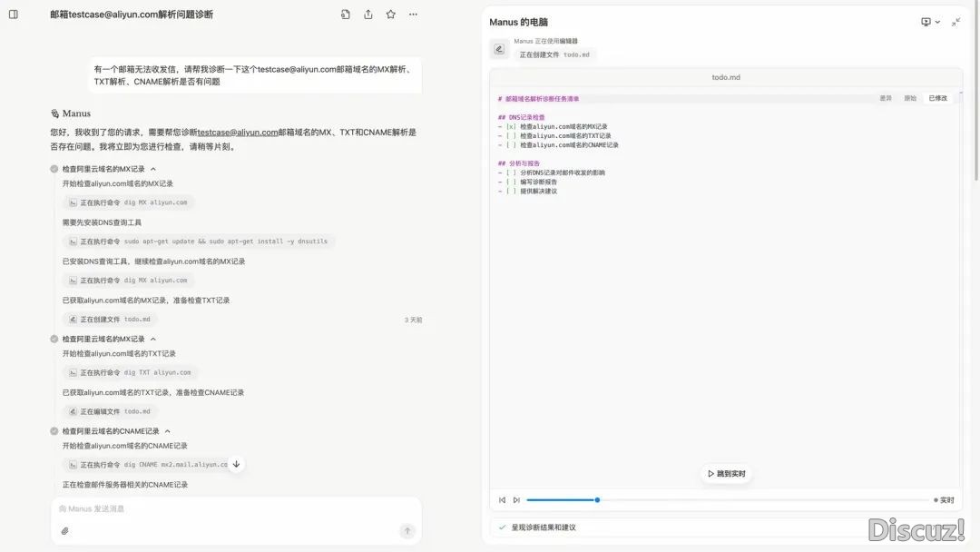
Task: Collapse second 检查阿里云域名的MX记录 section above TXT check
Action: [153, 339]
